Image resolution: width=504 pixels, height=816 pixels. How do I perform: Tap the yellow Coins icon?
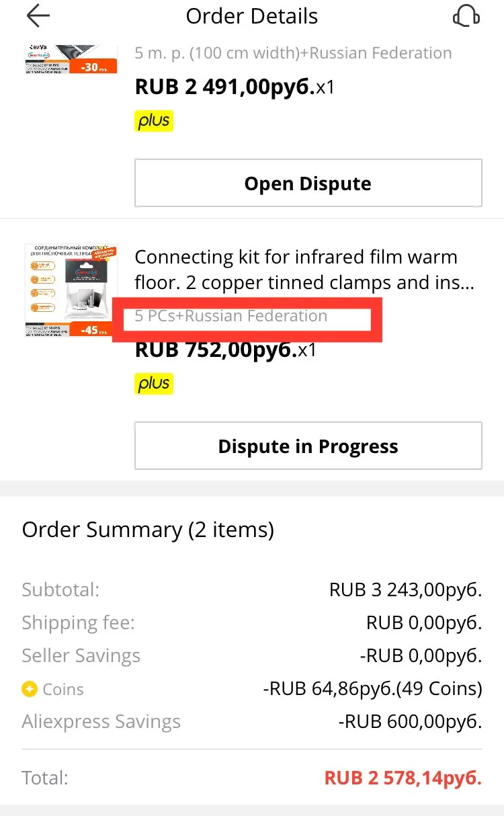click(30, 689)
